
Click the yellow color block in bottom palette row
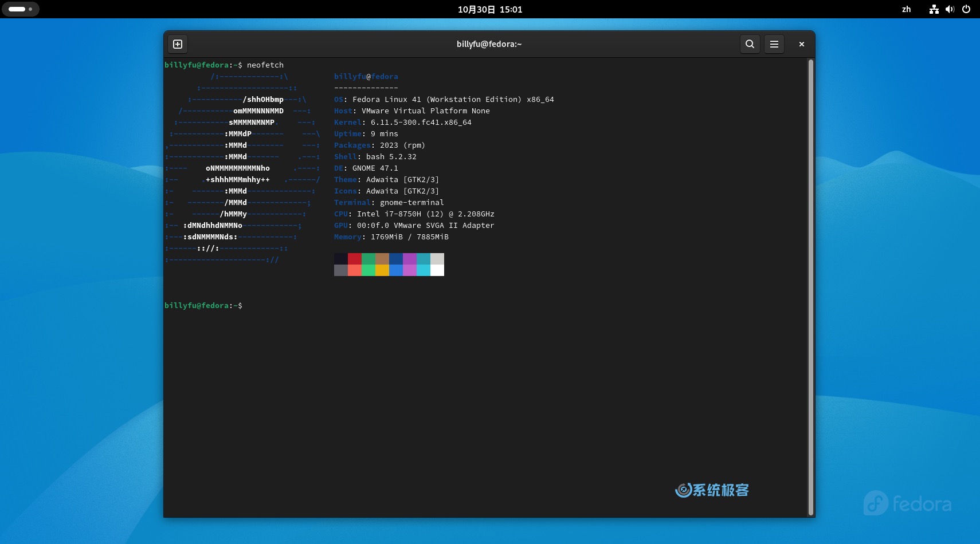coord(382,270)
